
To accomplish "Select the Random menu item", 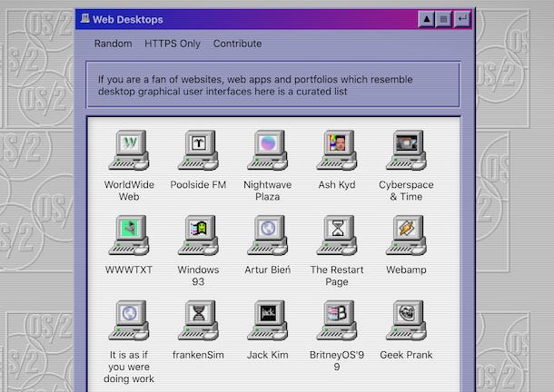I will click(113, 44).
